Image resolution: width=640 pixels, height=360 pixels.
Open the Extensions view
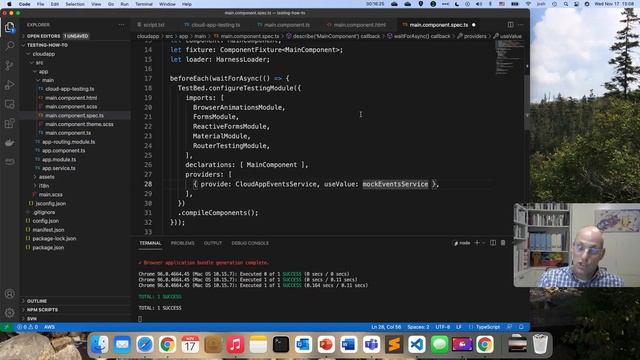9,123
